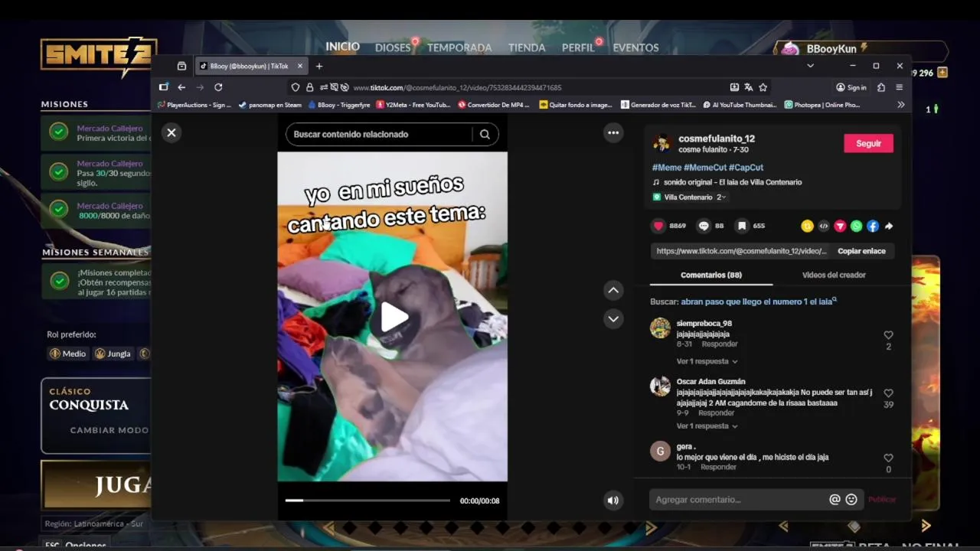Open the #Meme hashtag
980x551 pixels.
coord(666,168)
